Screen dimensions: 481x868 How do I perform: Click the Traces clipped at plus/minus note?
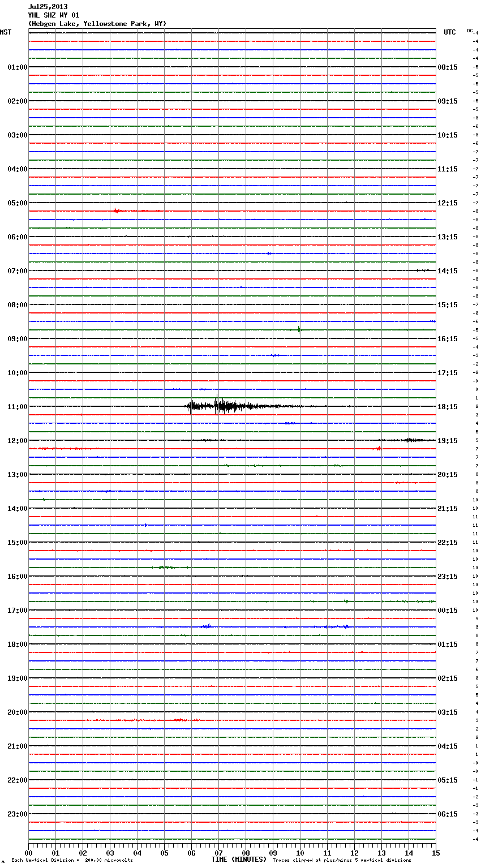[342, 861]
